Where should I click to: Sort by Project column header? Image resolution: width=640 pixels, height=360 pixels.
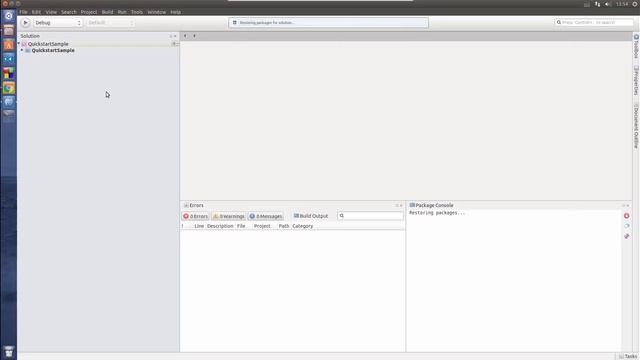pos(262,226)
